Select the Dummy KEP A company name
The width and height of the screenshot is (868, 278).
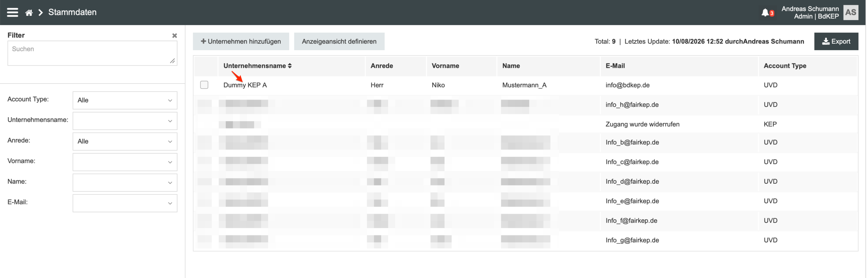point(245,85)
